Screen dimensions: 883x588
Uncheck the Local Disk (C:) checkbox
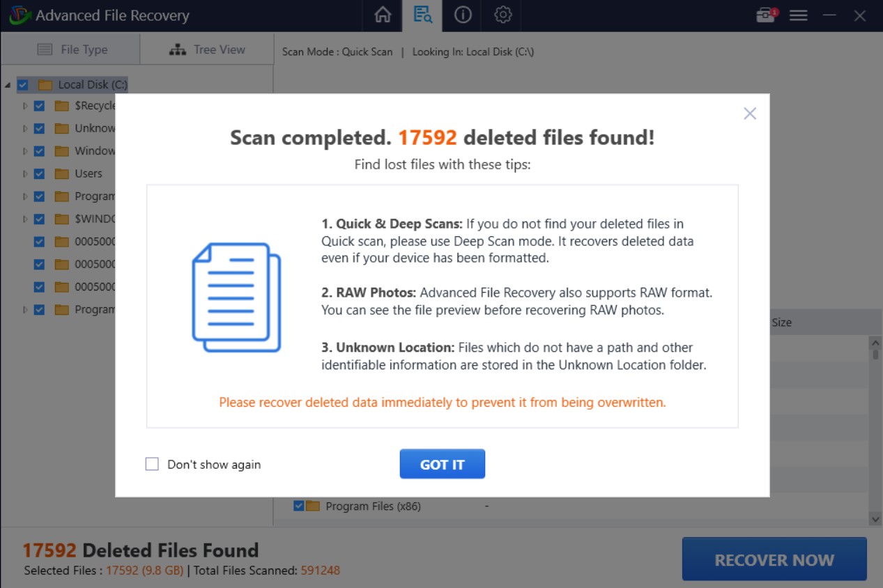[23, 85]
